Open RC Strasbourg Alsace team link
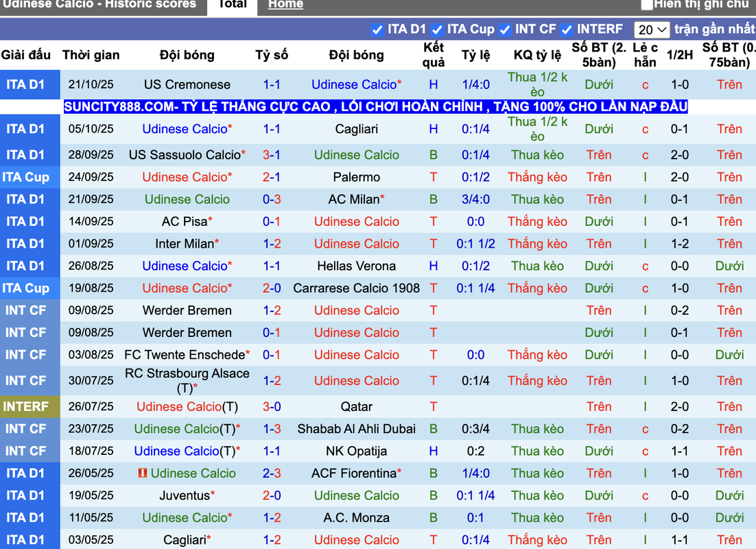 click(187, 380)
